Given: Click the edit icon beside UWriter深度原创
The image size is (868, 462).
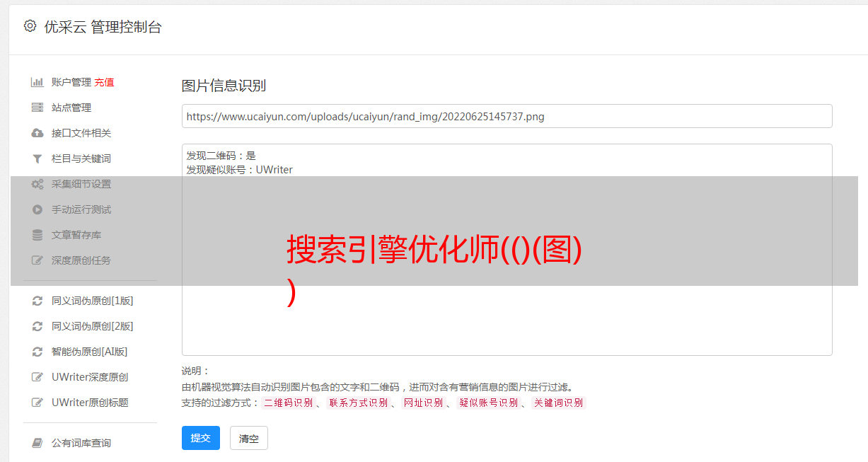Looking at the screenshot, I should [x=37, y=377].
